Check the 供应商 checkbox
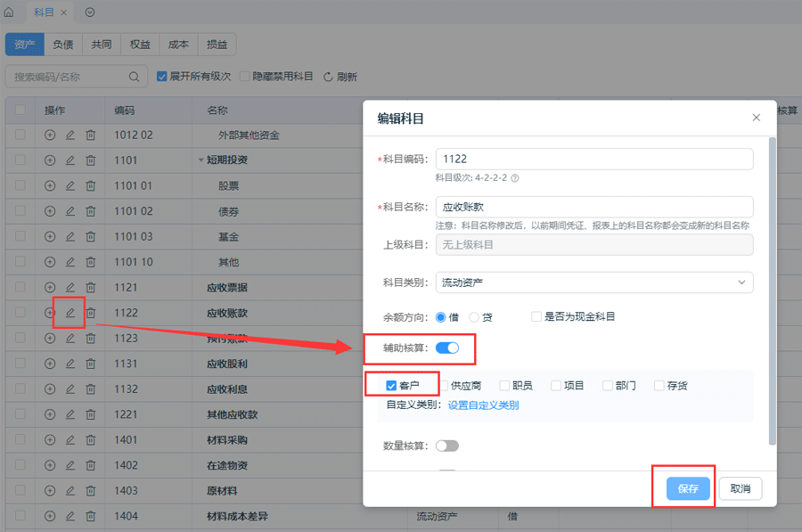 (443, 386)
